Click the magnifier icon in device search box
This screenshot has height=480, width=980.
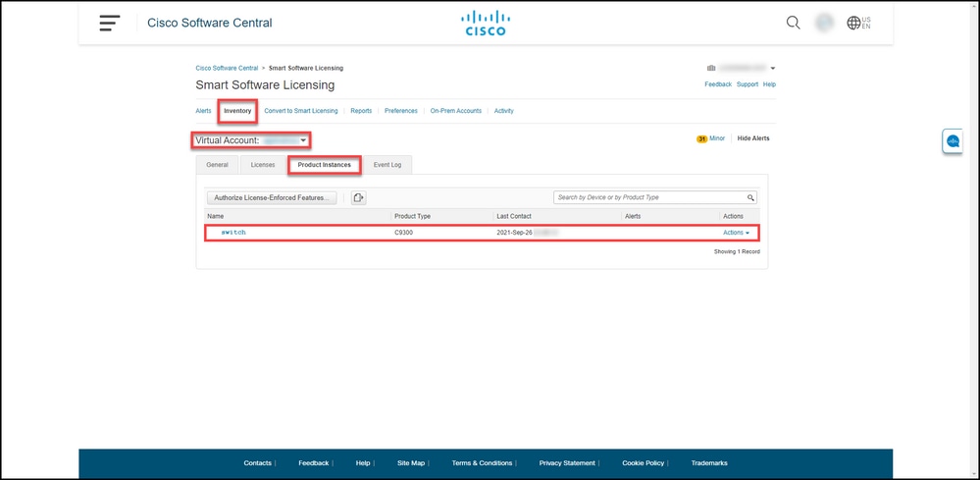(x=750, y=197)
